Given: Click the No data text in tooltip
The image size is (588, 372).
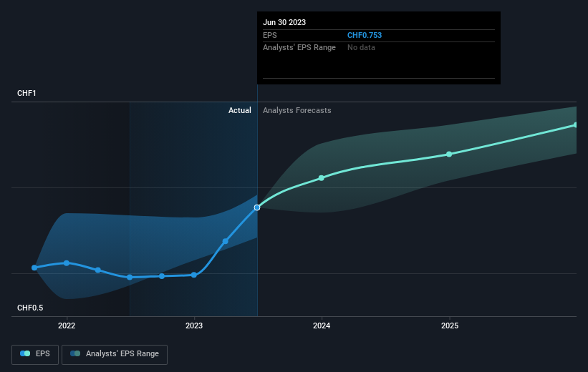Looking at the screenshot, I should click(361, 47).
